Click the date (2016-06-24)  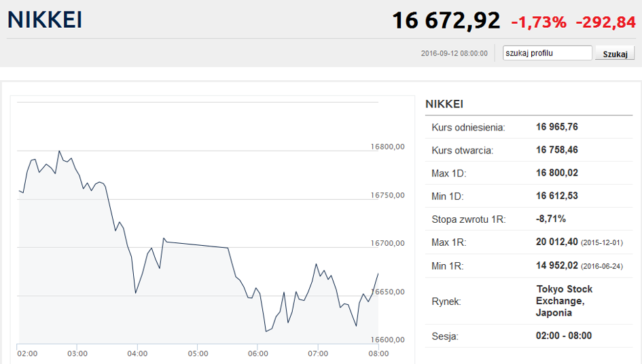[x=602, y=266]
